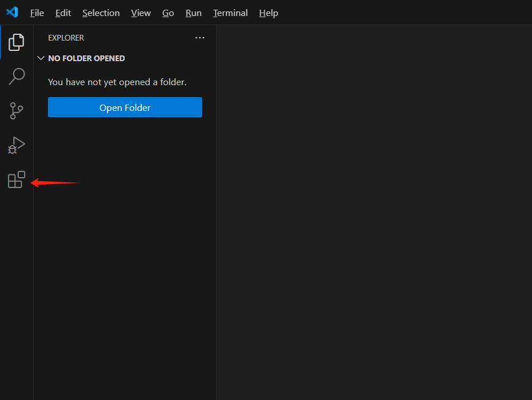Open the Explorer view in activity bar
The image size is (532, 400).
click(17, 42)
